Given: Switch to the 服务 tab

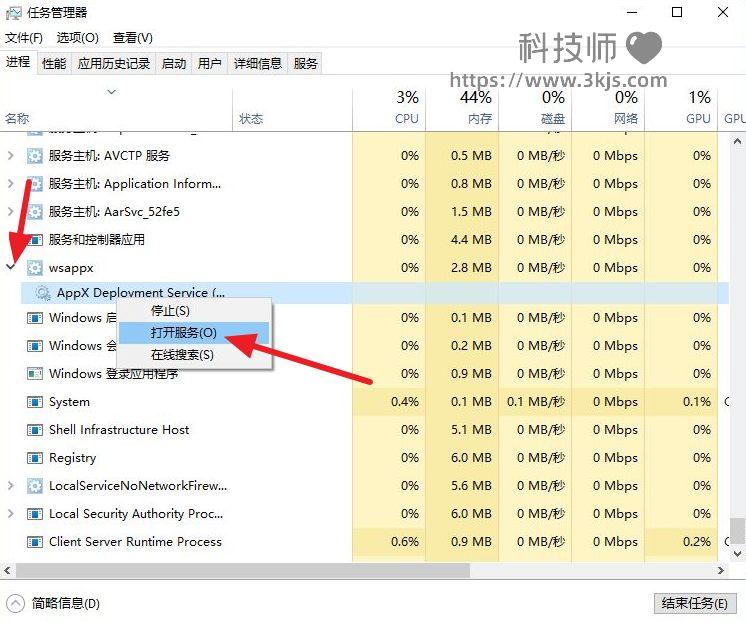Looking at the screenshot, I should coord(305,64).
